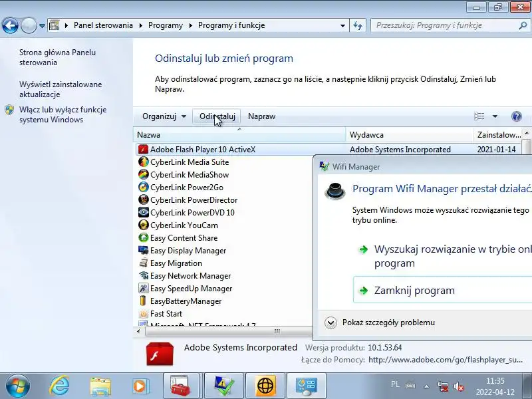Click the refresh arrows next to address bar
The width and height of the screenshot is (532, 399).
tap(357, 25)
